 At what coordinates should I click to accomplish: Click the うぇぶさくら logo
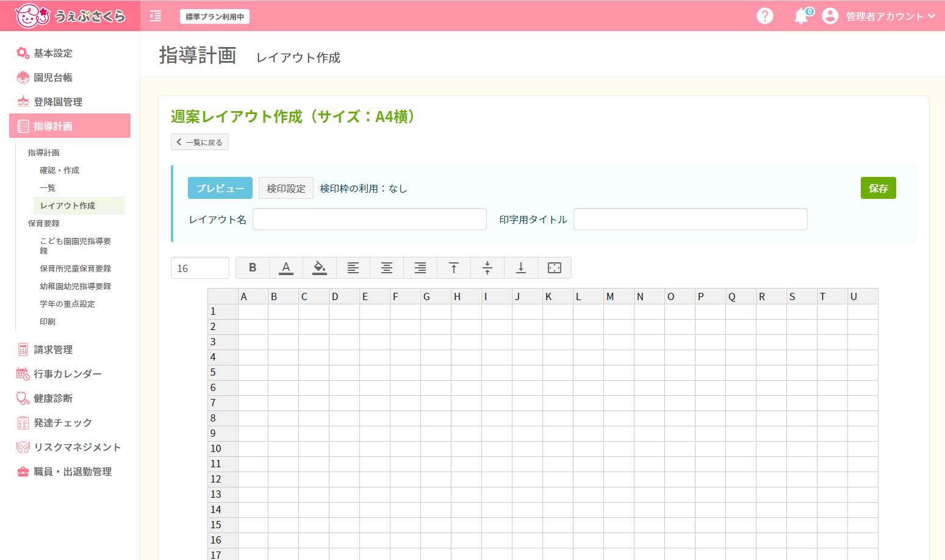coord(70,16)
